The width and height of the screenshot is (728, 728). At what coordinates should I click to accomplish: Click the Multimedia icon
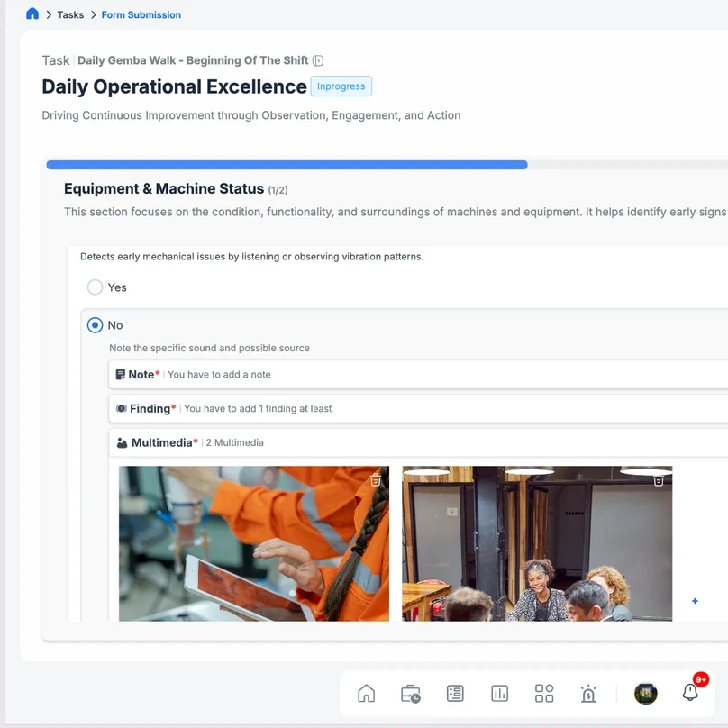tap(123, 443)
